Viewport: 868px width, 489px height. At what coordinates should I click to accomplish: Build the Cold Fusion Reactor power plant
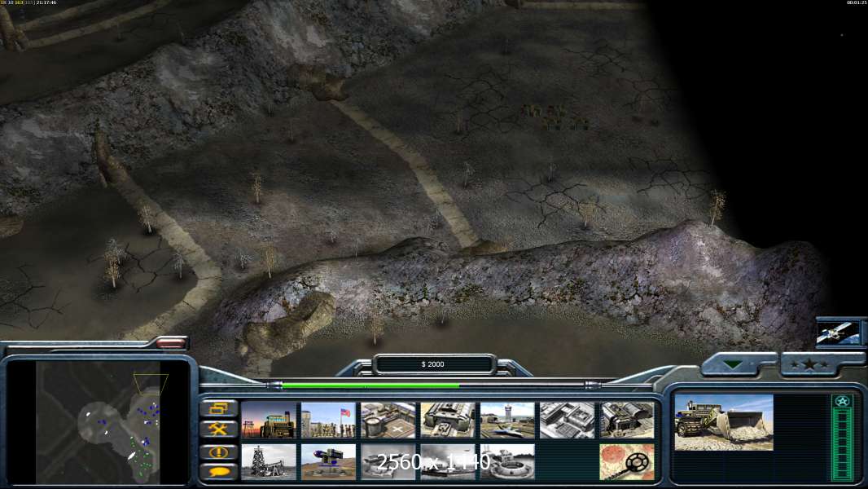click(269, 421)
